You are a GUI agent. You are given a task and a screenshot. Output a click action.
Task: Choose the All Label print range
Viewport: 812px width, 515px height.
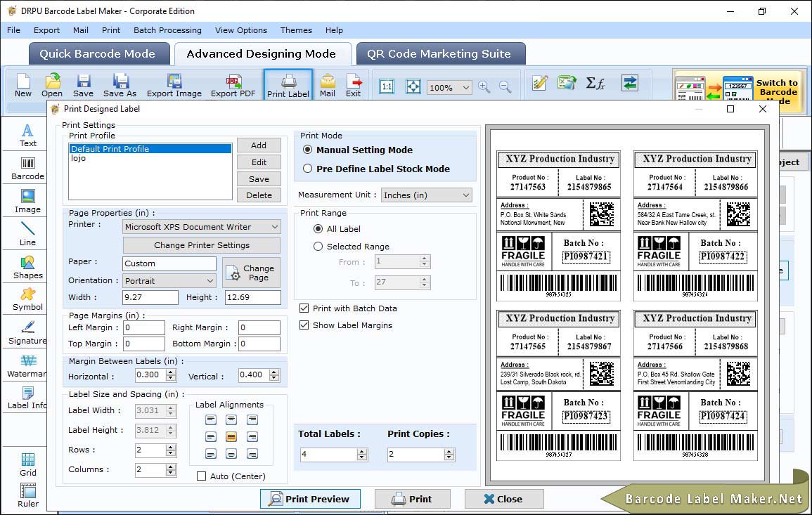[318, 229]
